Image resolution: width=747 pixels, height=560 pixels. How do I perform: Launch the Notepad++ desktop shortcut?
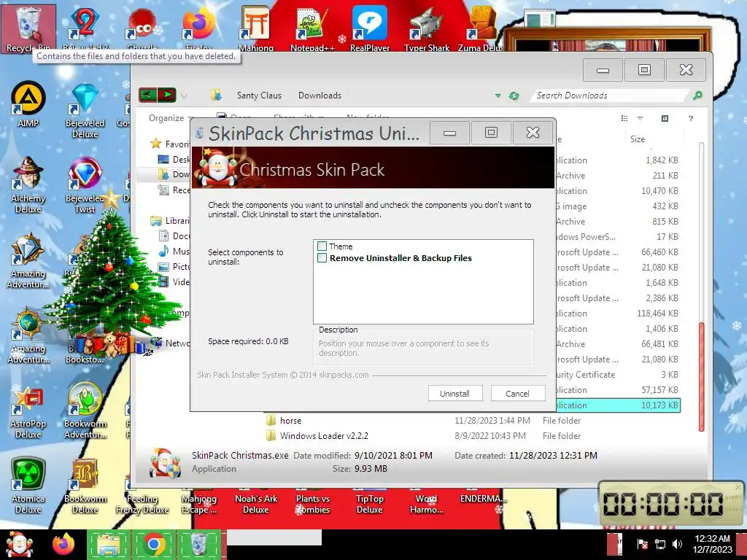(x=312, y=28)
